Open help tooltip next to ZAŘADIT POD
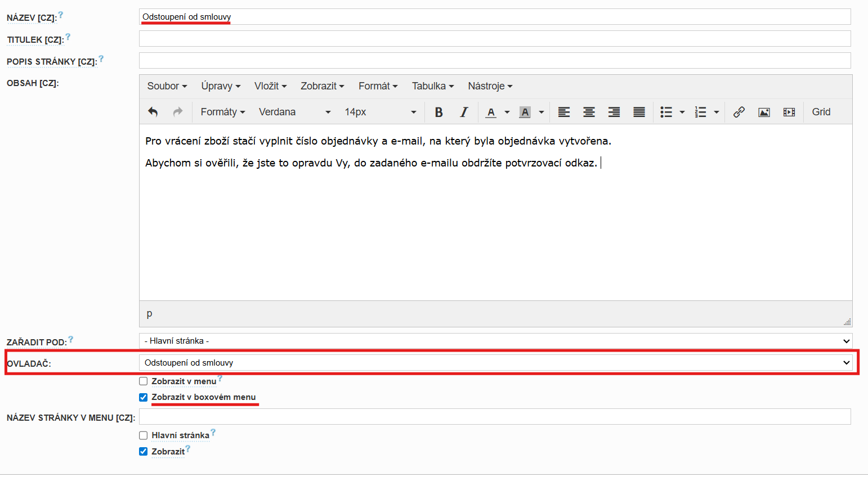The width and height of the screenshot is (868, 477). pyautogui.click(x=71, y=339)
